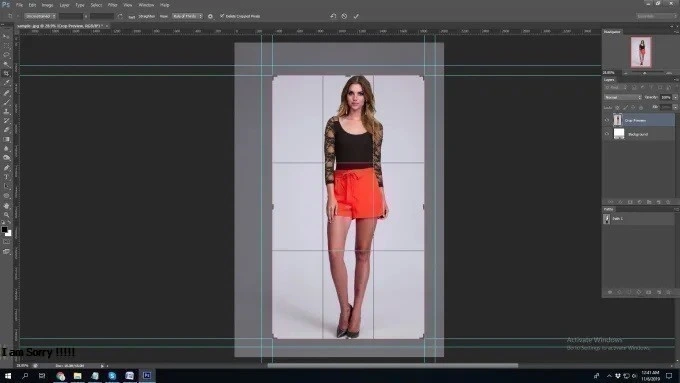Change screen mode from the toolbox
This screenshot has width=680, height=383.
[7, 251]
